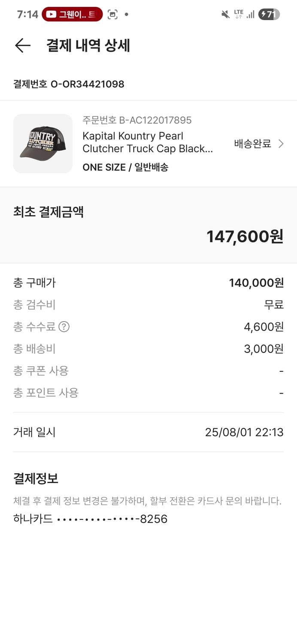
Task: Tap the 하나카드 card number ending in 8256
Action: tap(90, 519)
